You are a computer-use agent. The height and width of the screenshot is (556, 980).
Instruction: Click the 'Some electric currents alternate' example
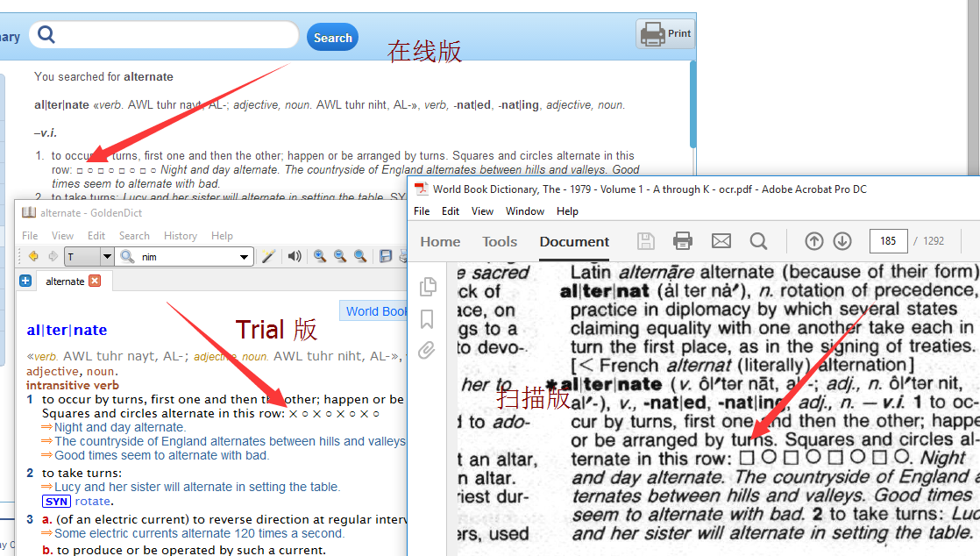pos(199,533)
